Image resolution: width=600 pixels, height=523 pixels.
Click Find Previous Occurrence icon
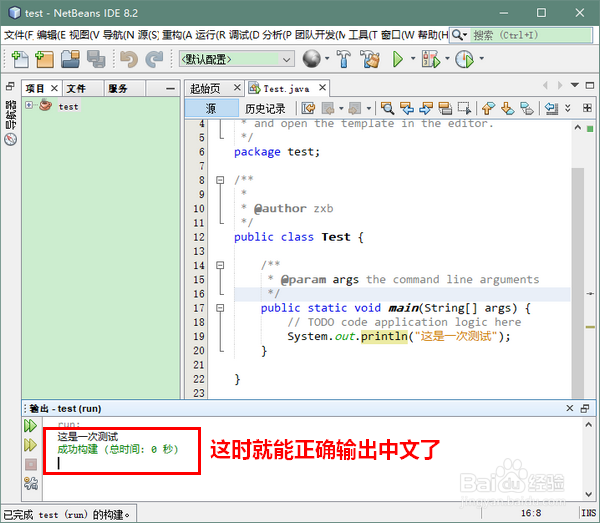click(407, 109)
